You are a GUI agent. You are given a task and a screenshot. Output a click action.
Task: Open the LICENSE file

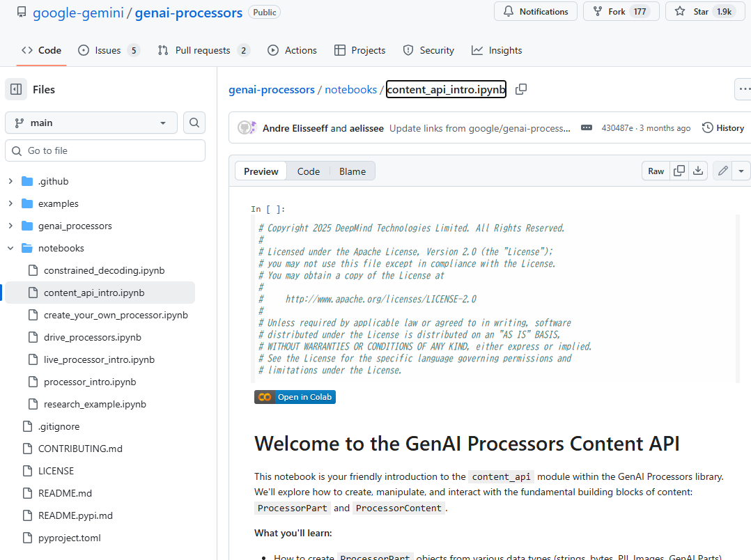[x=56, y=471]
